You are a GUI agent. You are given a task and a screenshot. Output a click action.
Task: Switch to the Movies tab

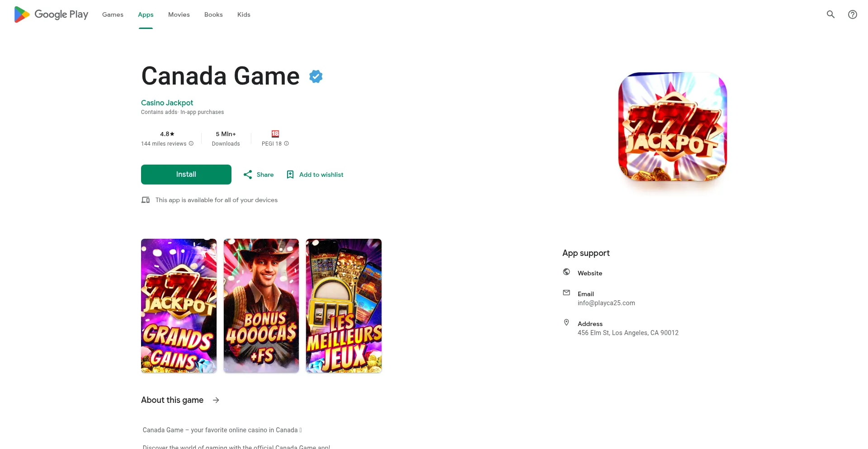tap(179, 14)
